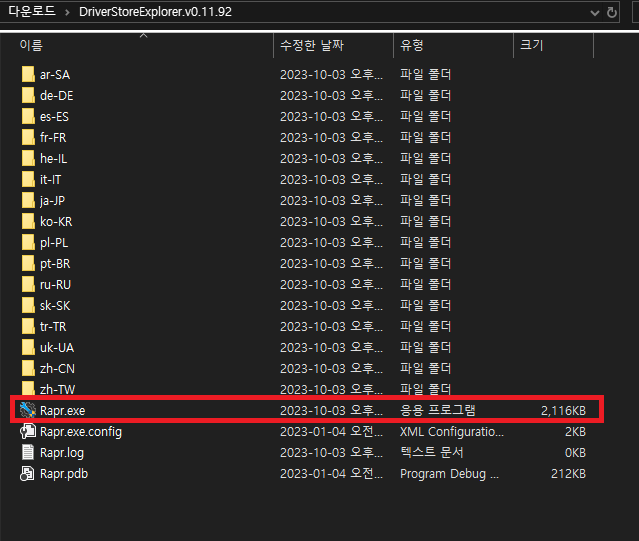
Task: Click the Rapr.exe.config file icon
Action: [28, 431]
